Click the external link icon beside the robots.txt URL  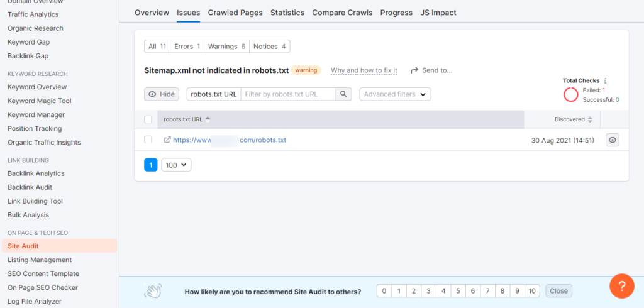tap(167, 140)
